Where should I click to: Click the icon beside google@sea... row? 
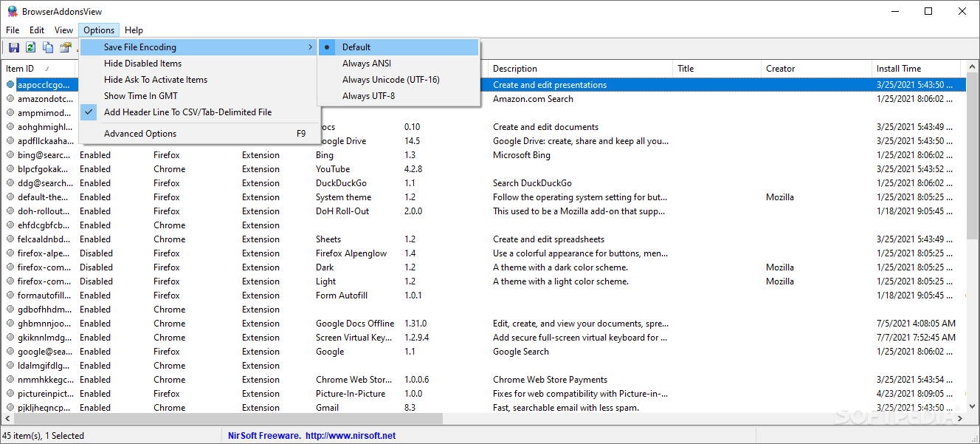[x=10, y=352]
